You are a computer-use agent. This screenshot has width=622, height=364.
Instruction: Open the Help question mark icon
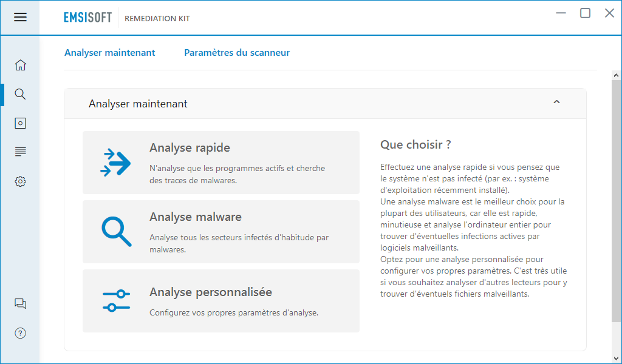click(20, 333)
